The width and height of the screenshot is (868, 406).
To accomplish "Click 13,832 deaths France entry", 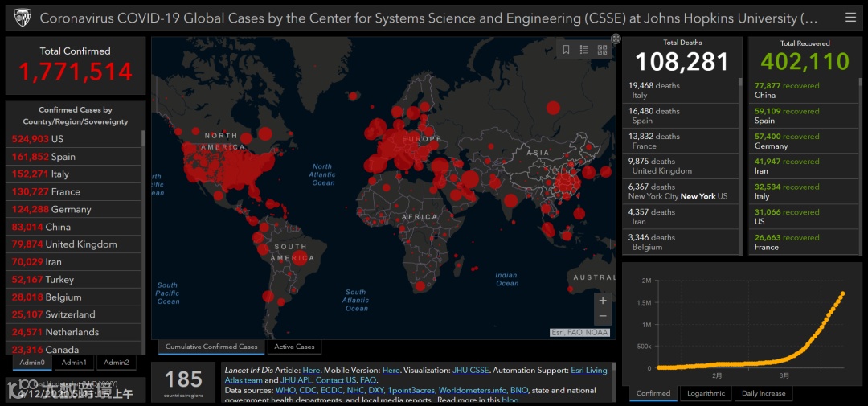I will pos(682,141).
